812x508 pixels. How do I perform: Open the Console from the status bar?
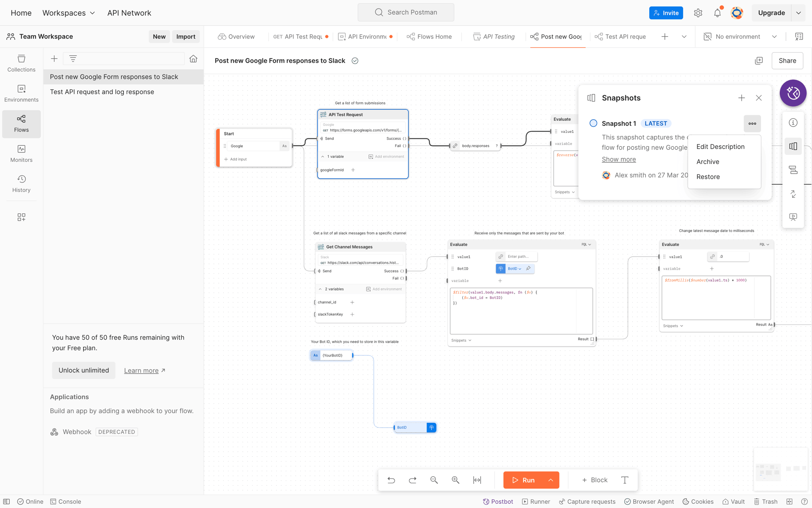pyautogui.click(x=66, y=502)
